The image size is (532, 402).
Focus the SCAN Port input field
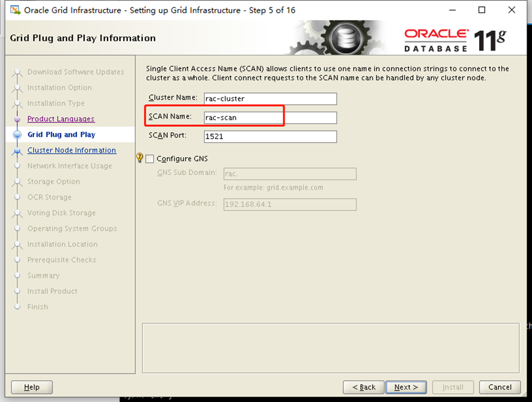[271, 137]
